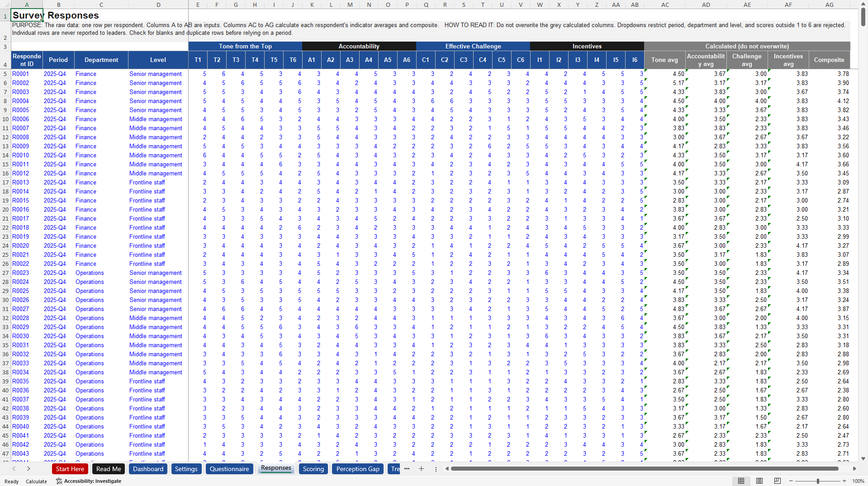The height and width of the screenshot is (486, 868).
Task: Go to the previous sheet with the left arrow
Action: point(14,469)
